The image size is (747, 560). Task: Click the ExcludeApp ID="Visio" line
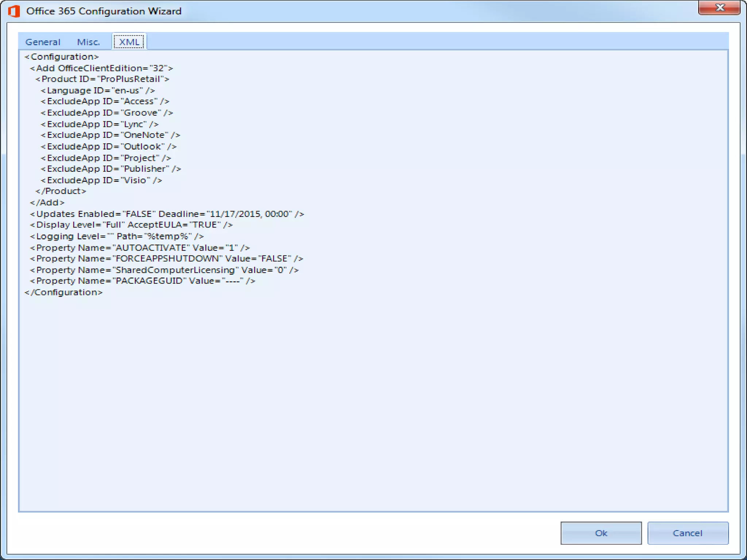101,180
